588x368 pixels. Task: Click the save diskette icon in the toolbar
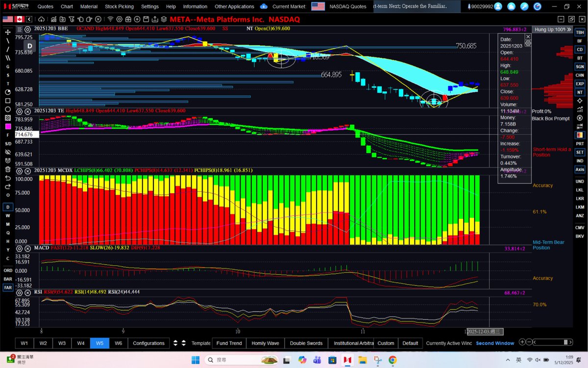coord(146,19)
